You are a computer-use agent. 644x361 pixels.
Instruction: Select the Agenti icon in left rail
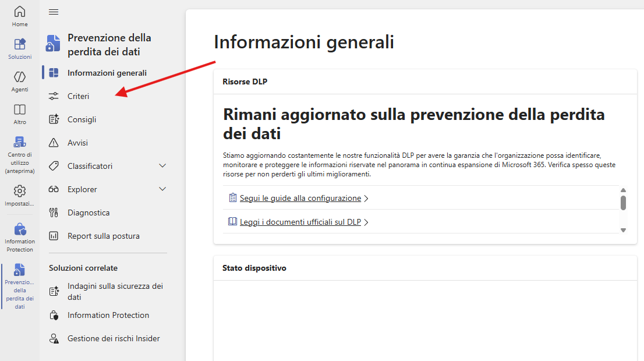click(x=20, y=77)
